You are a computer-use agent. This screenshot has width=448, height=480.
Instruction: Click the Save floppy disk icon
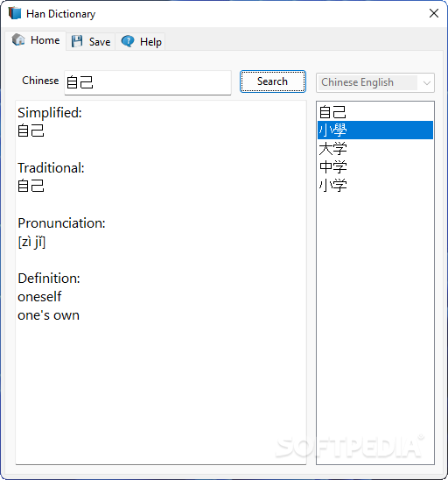[77, 41]
